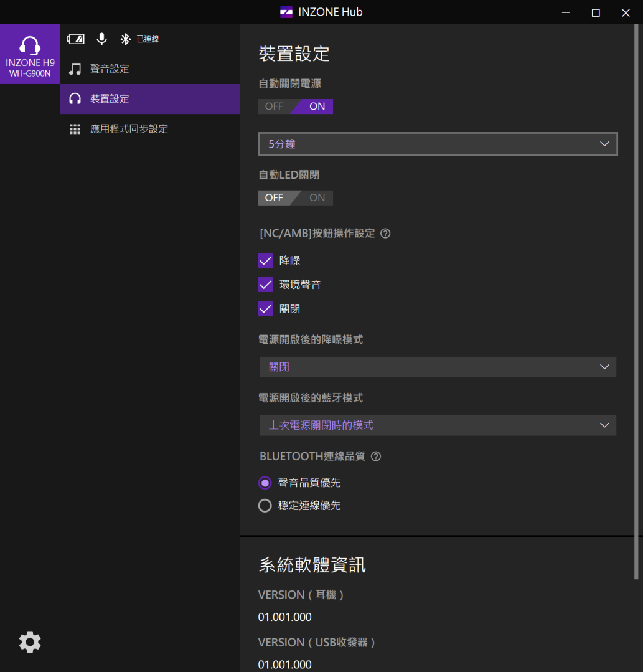
Task: Switch to the 聲音設定 menu item
Action: 110,69
